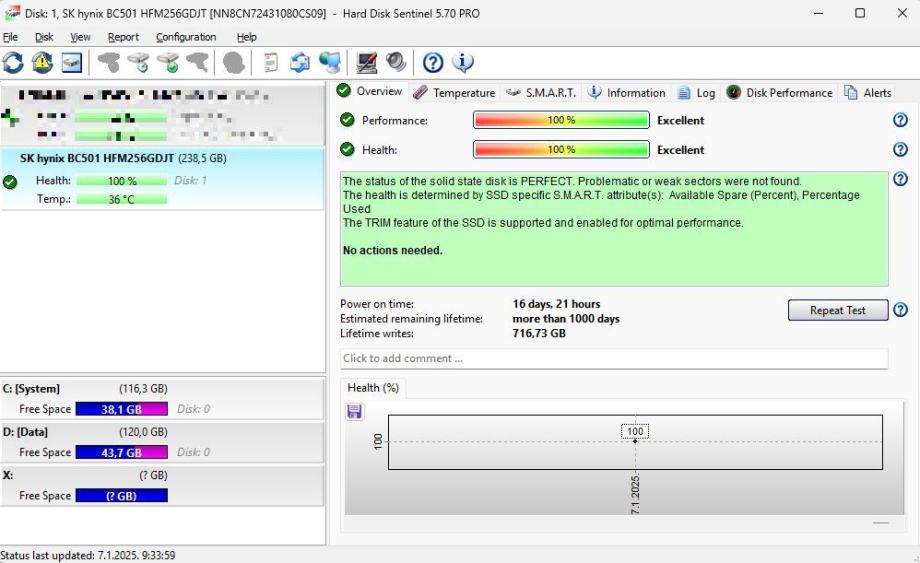Click the blue Refresh arrows toolbar icon
The image size is (920, 563).
[x=13, y=62]
